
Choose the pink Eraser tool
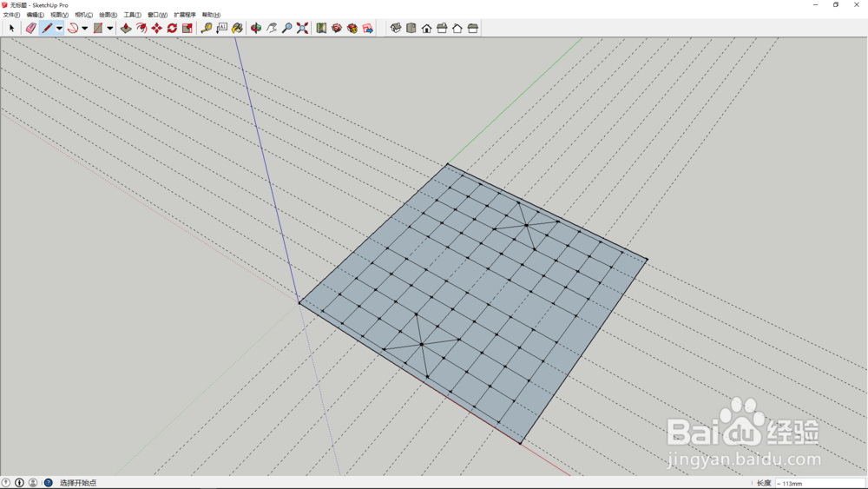31,29
